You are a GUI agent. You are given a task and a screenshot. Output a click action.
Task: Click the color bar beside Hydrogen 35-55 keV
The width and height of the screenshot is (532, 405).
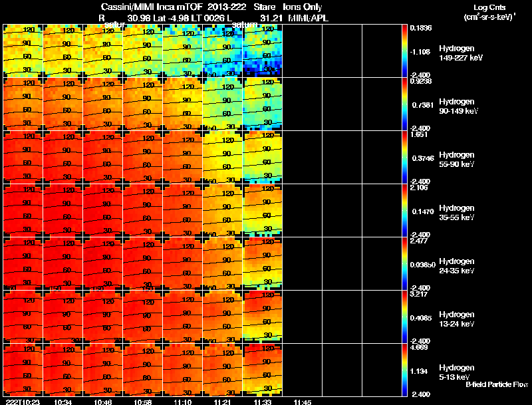point(404,211)
